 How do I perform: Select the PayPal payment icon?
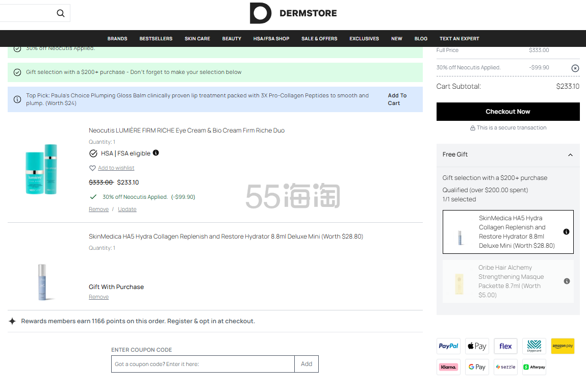448,346
